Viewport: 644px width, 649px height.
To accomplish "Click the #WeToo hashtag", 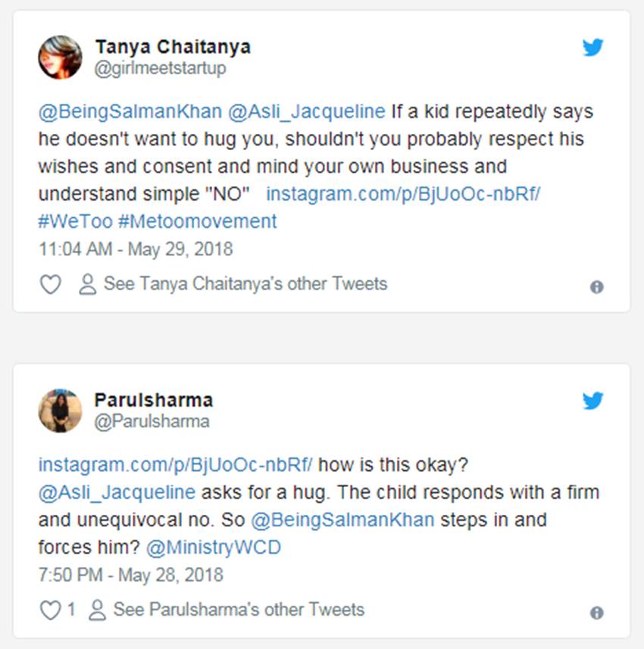I will coord(74,221).
